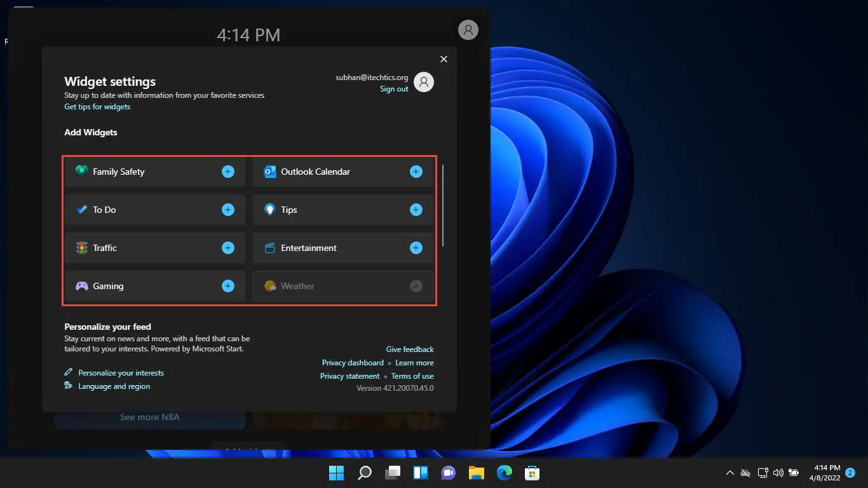868x488 pixels.
Task: Click the Entertainment clapperboard icon
Action: pyautogui.click(x=270, y=248)
